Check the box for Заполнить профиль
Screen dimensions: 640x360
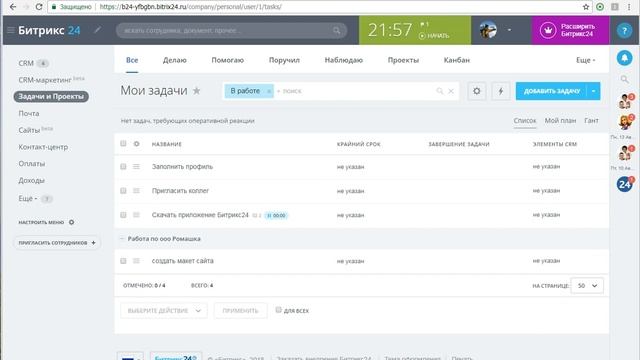123,167
